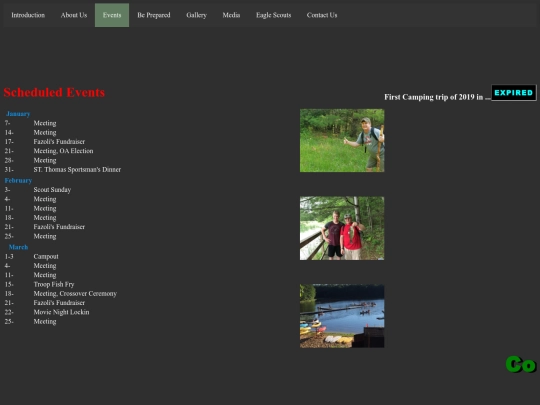The height and width of the screenshot is (405, 540).
Task: Select the highlighted Events tab
Action: [x=112, y=15]
